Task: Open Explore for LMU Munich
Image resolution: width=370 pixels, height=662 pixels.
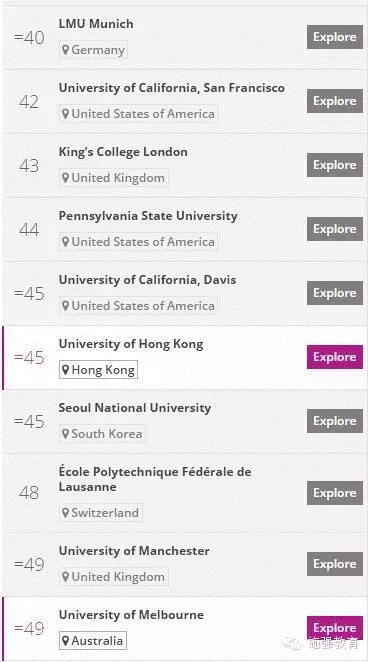Action: click(x=335, y=37)
